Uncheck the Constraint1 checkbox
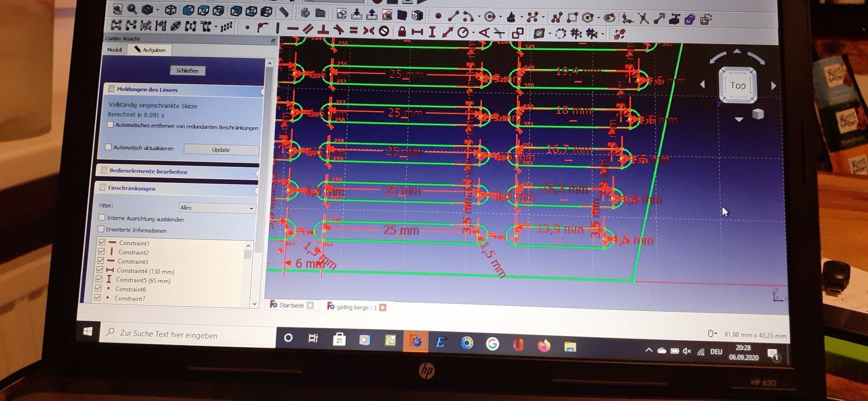 pyautogui.click(x=102, y=242)
